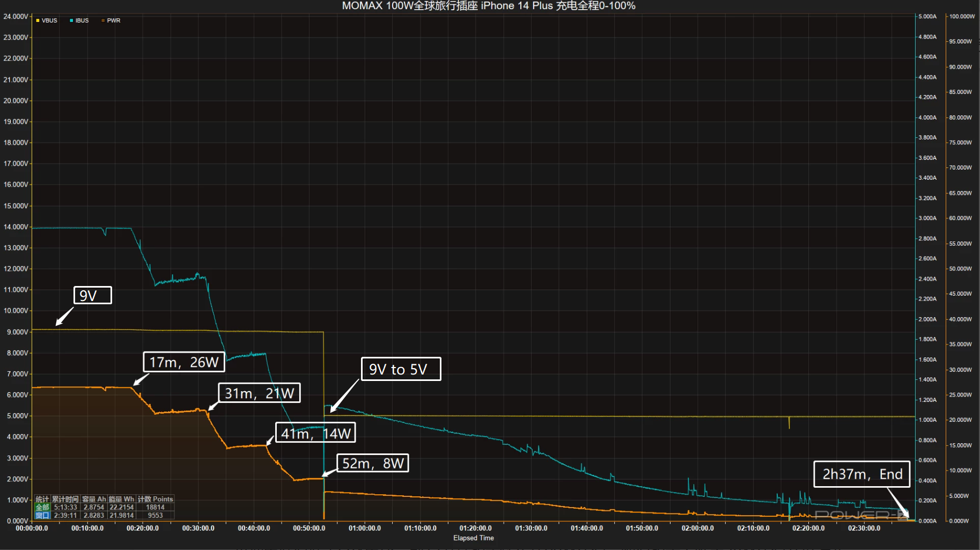Click the points count 9553
980x550 pixels.
(156, 515)
